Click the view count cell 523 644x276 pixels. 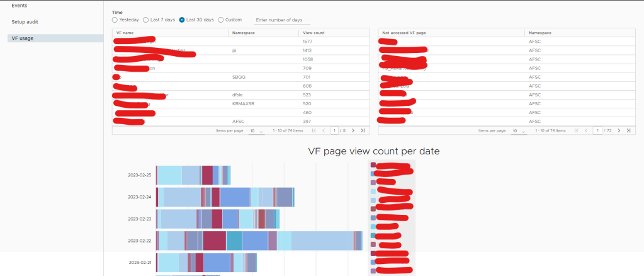[307, 95]
